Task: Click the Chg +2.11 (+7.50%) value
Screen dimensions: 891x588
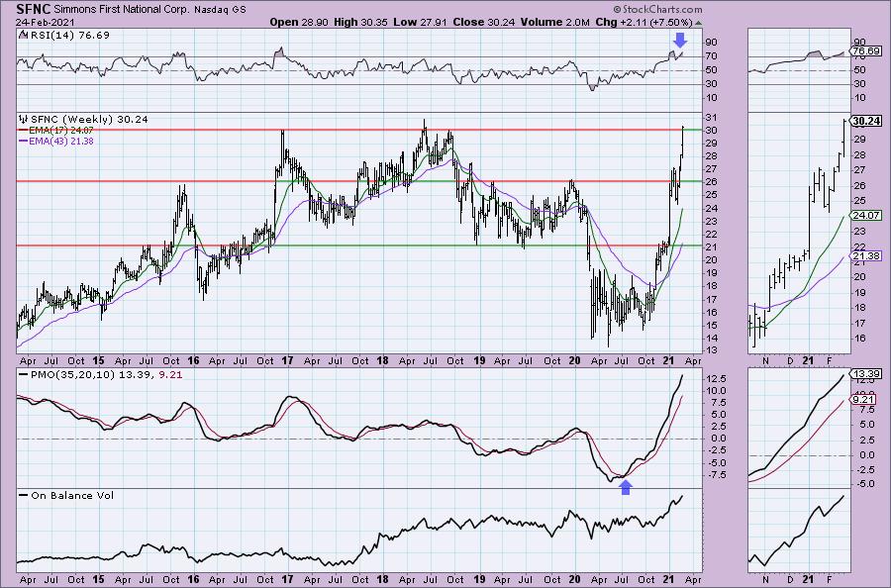Action: [644, 22]
